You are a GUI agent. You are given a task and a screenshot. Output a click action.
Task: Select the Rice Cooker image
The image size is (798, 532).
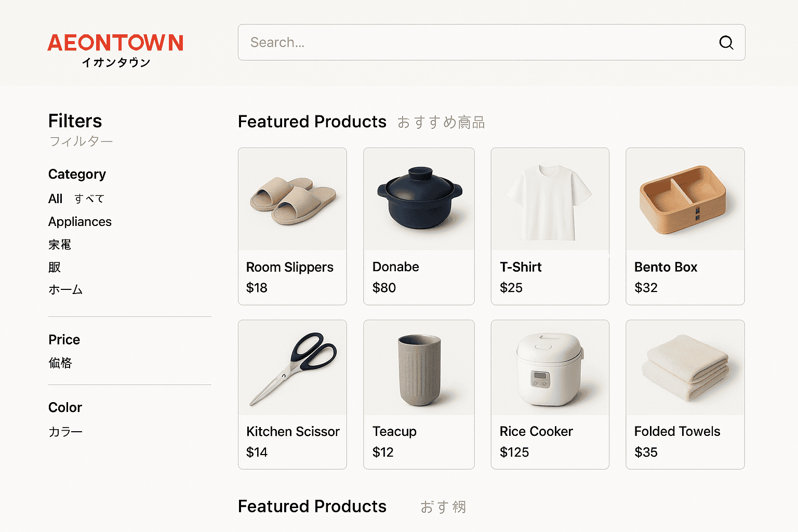pos(550,368)
